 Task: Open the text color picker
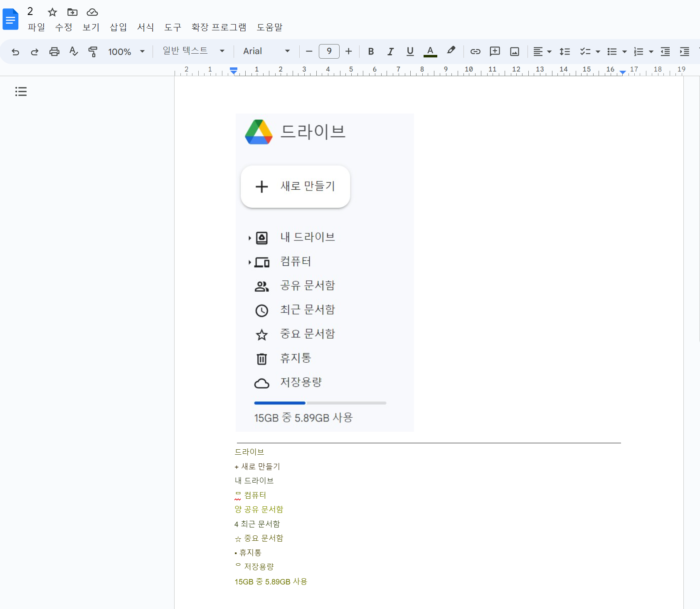pos(429,51)
